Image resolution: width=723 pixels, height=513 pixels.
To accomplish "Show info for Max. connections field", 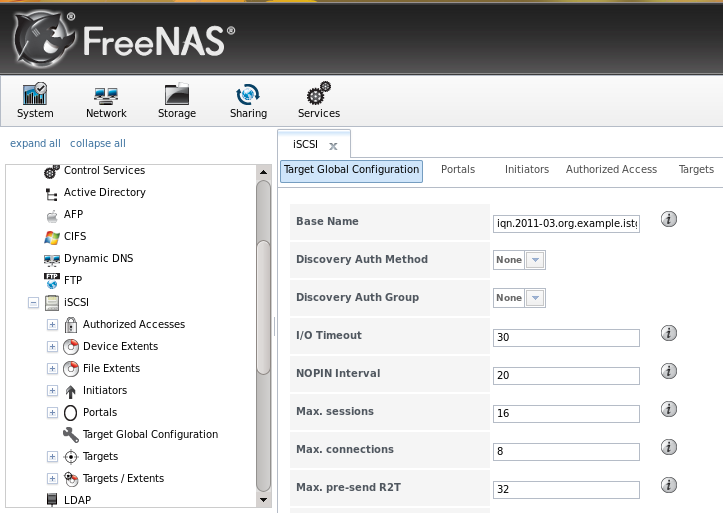I will pyautogui.click(x=669, y=447).
